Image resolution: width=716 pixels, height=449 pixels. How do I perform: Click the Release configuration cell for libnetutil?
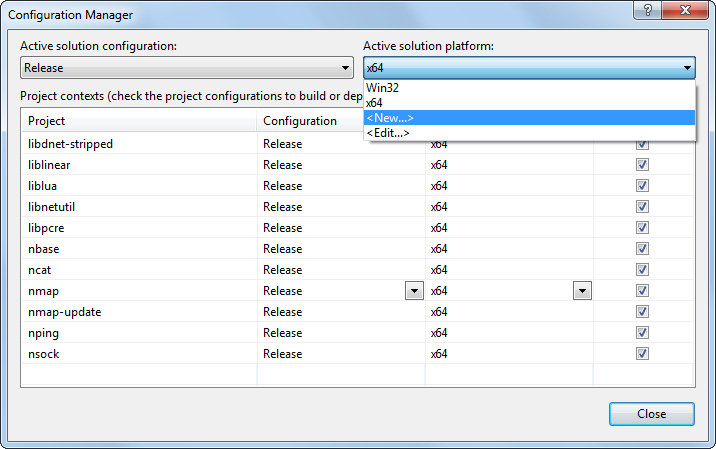click(x=341, y=207)
